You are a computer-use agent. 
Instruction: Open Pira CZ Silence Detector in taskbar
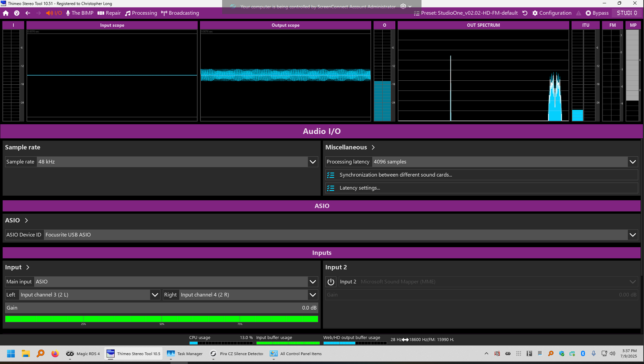[x=237, y=354]
